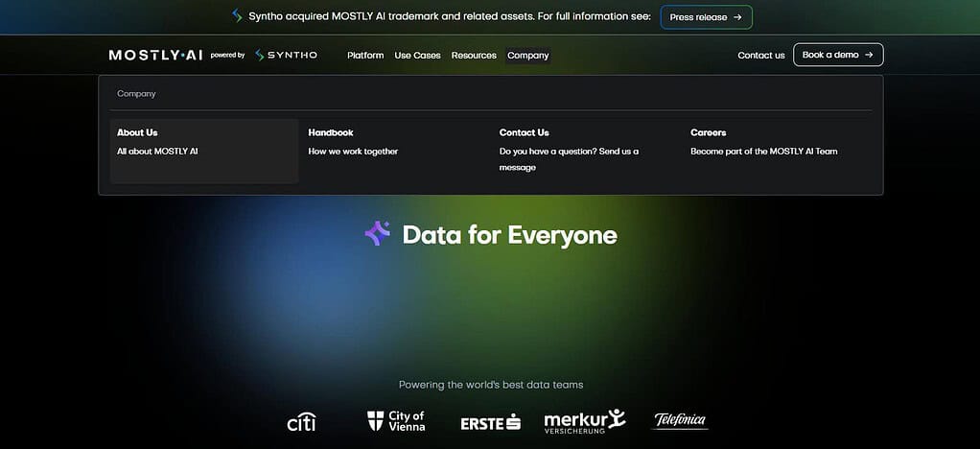
Task: Click the City of Vienna logo
Action: [396, 421]
